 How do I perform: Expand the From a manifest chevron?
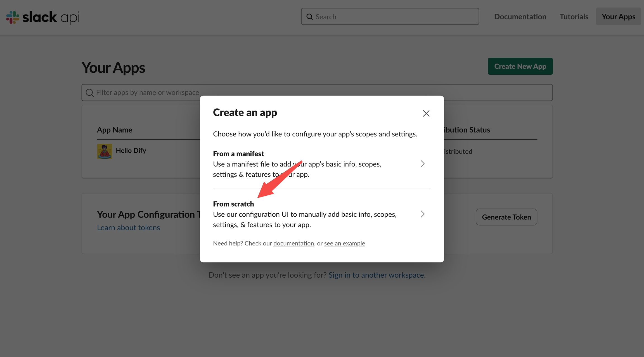coord(422,164)
